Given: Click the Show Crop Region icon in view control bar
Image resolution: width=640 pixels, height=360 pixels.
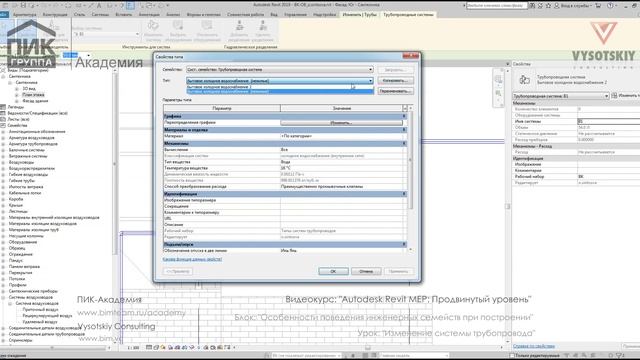Looking at the screenshot, I should [184, 347].
